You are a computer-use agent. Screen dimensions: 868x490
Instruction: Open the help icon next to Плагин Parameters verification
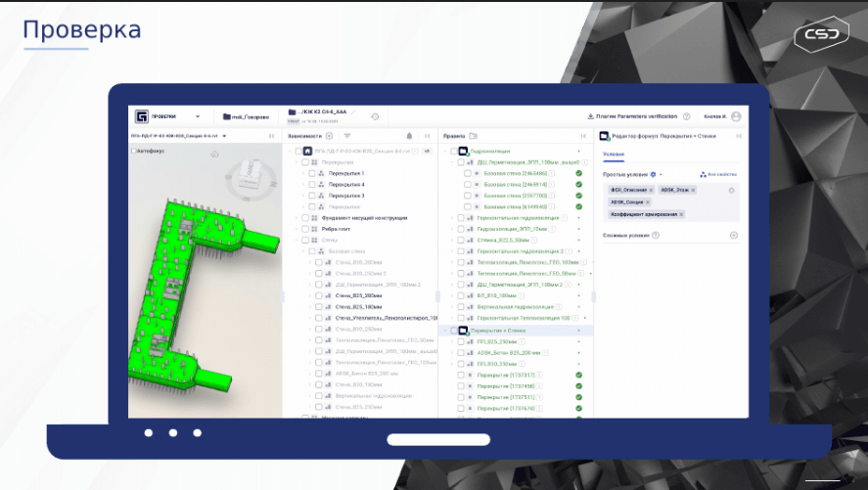tap(686, 116)
